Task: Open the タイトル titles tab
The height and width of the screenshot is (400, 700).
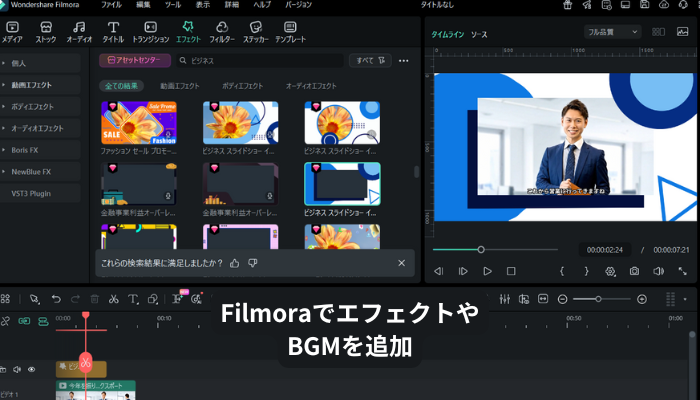Action: coord(113,32)
